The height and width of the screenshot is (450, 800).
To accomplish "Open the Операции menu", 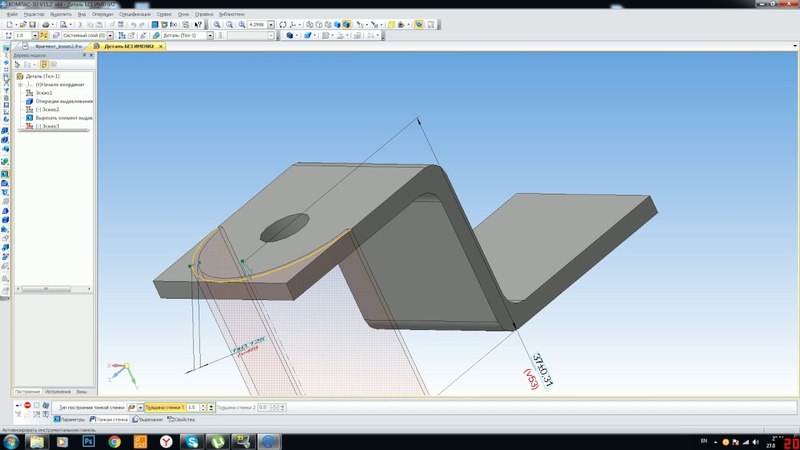I will tap(103, 15).
